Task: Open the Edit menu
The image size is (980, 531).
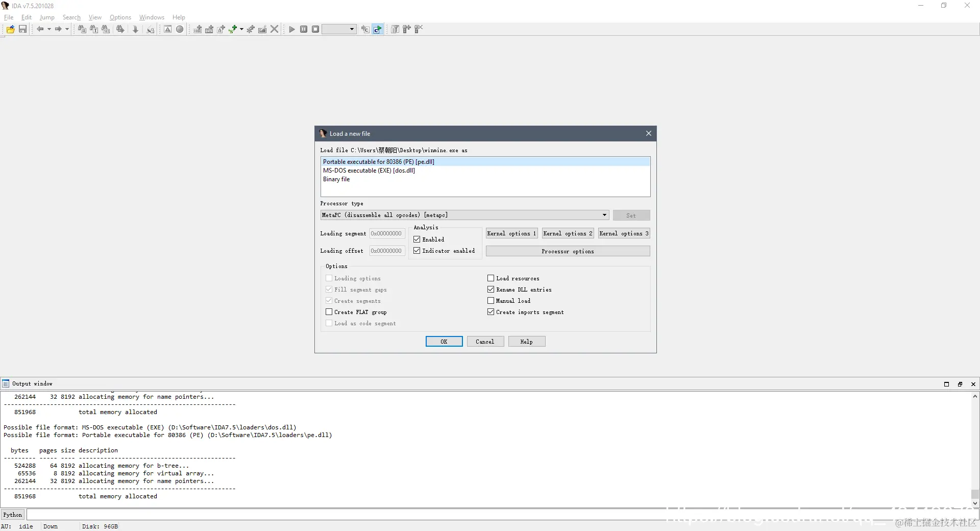Action: tap(27, 17)
